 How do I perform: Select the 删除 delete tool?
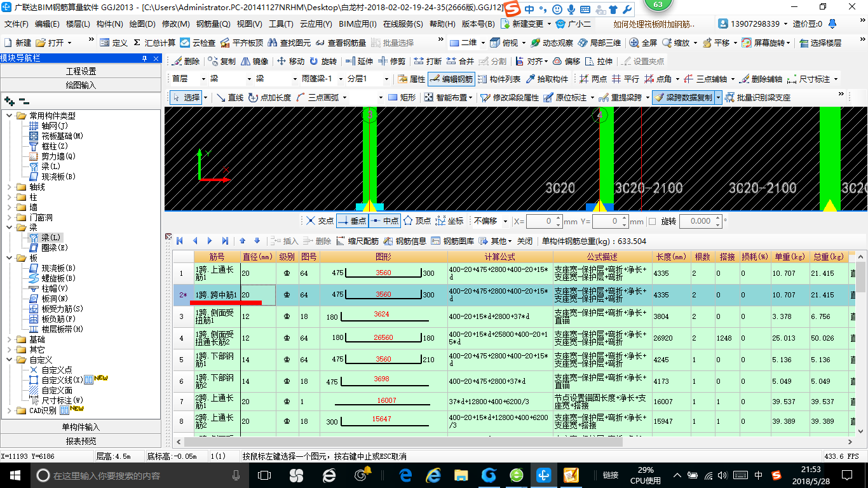[185, 62]
